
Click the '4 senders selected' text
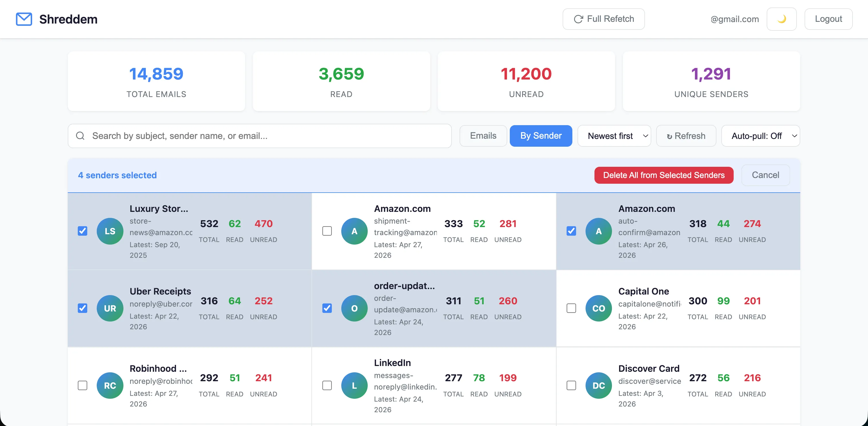(x=117, y=175)
